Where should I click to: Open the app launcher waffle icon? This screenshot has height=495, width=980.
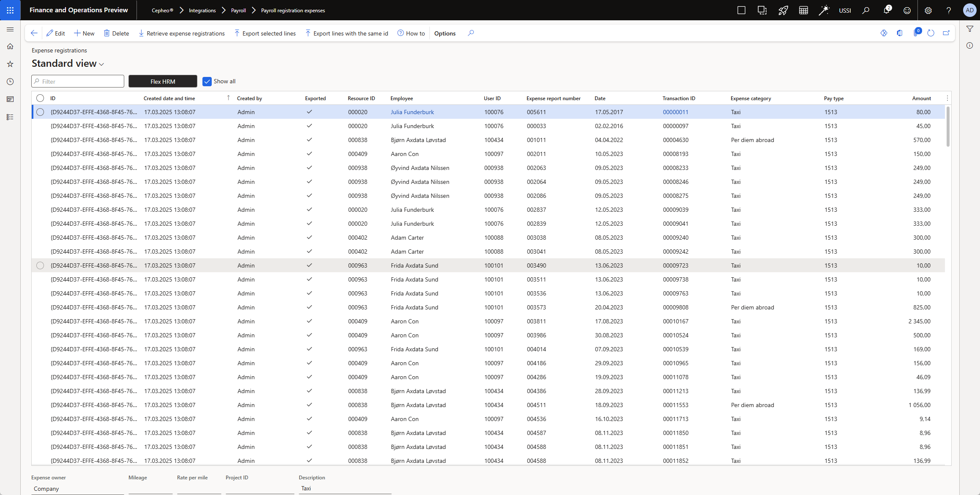[10, 10]
